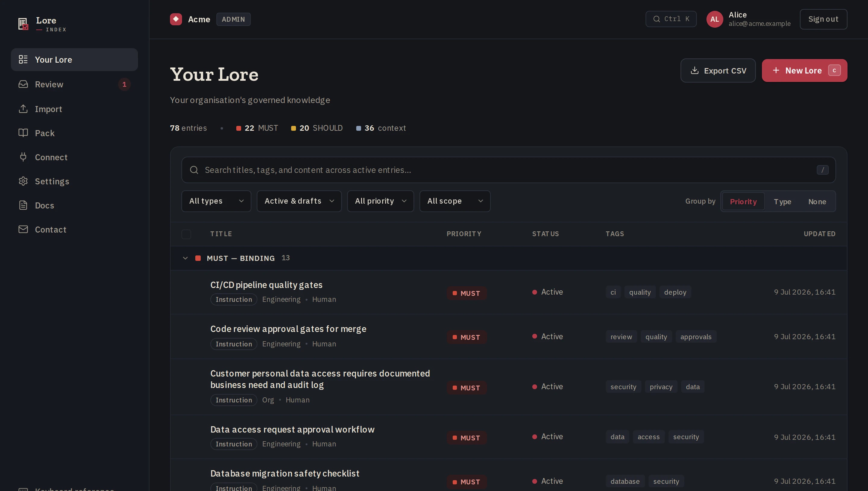The image size is (868, 491).
Task: Click the Review inbox icon
Action: pos(23,84)
